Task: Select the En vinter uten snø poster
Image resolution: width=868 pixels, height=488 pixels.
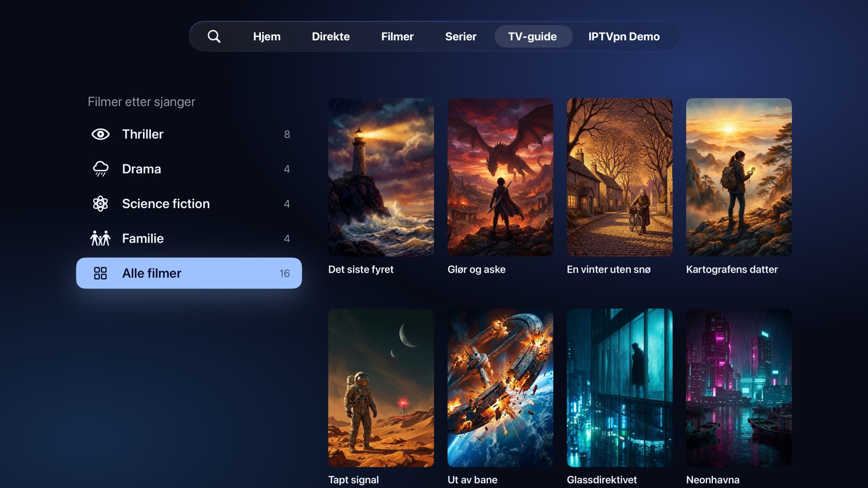Action: coord(620,177)
